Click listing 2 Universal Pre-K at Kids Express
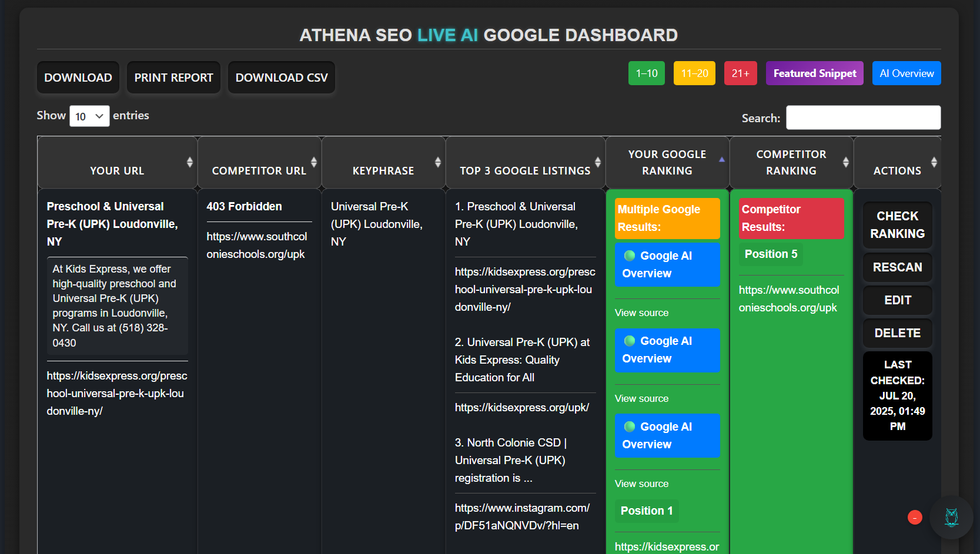The height and width of the screenshot is (554, 980). pos(522,360)
